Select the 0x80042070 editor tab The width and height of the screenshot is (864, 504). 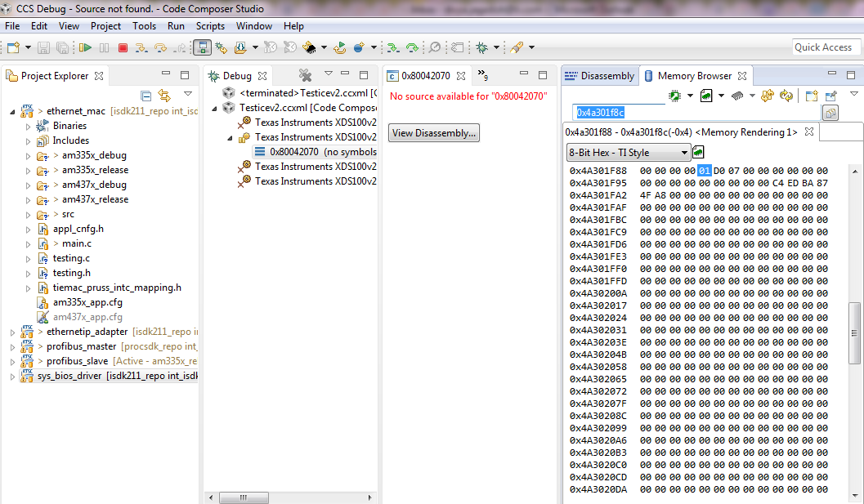tap(425, 76)
